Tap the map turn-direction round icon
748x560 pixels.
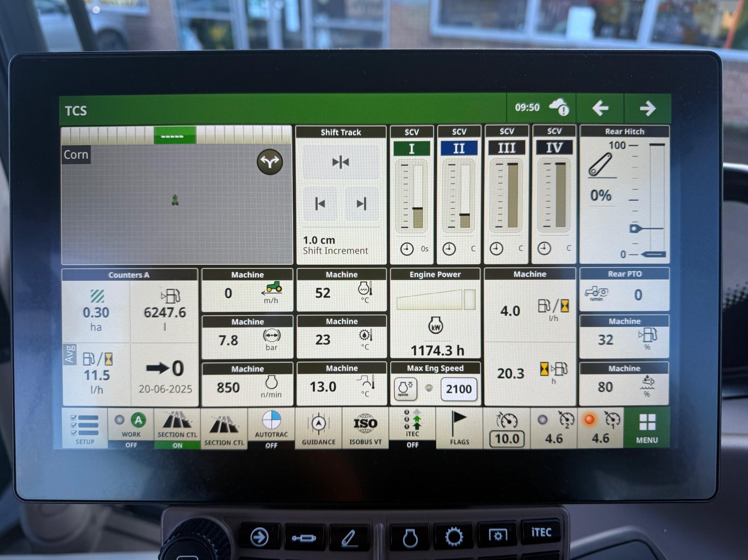270,162
